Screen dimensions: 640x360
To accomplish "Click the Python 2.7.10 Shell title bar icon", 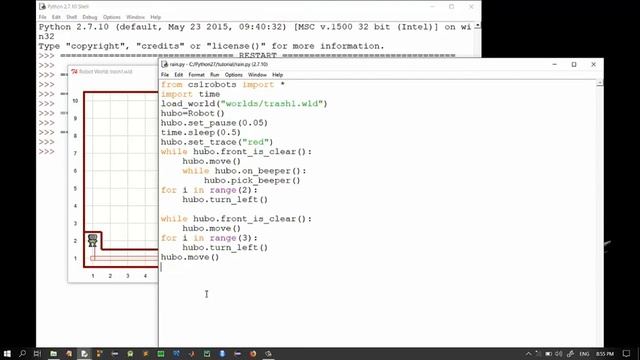I will [42, 7].
